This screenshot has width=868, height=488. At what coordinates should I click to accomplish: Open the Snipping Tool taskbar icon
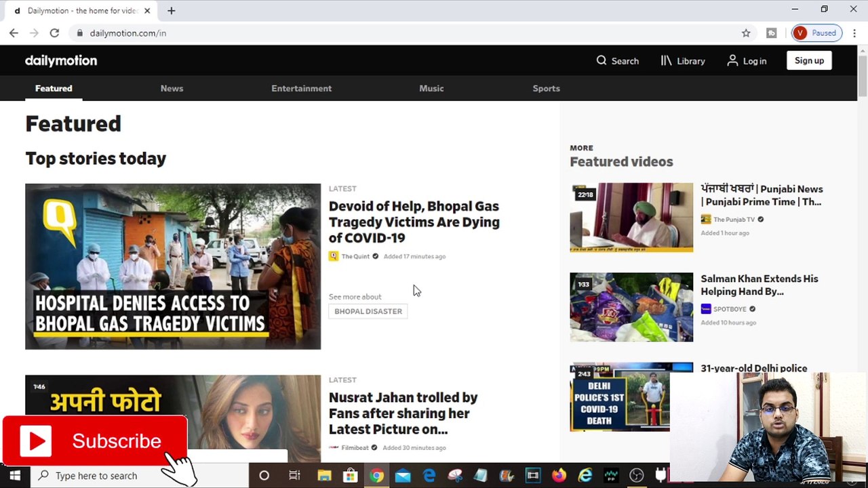[454, 475]
